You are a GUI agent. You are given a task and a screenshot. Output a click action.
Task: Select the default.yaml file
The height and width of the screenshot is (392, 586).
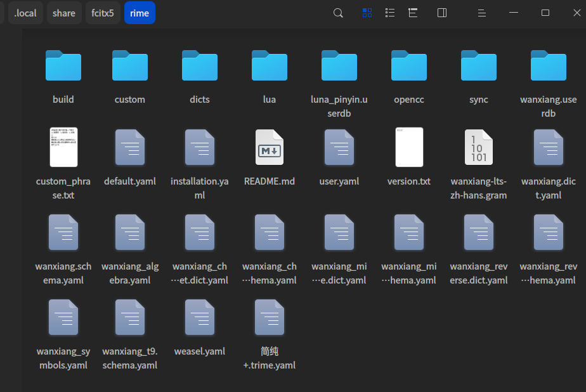(x=130, y=148)
